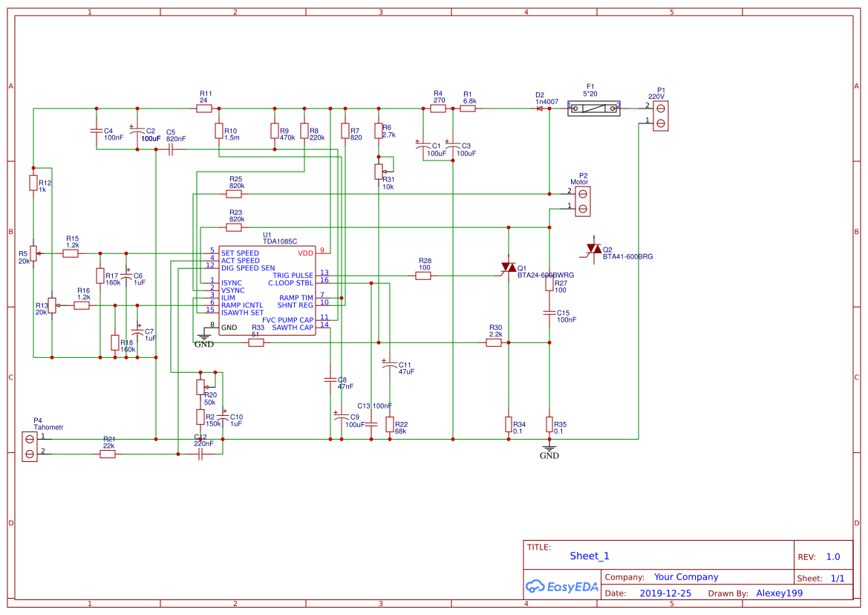Click the 'Your Company' company field

click(x=686, y=577)
